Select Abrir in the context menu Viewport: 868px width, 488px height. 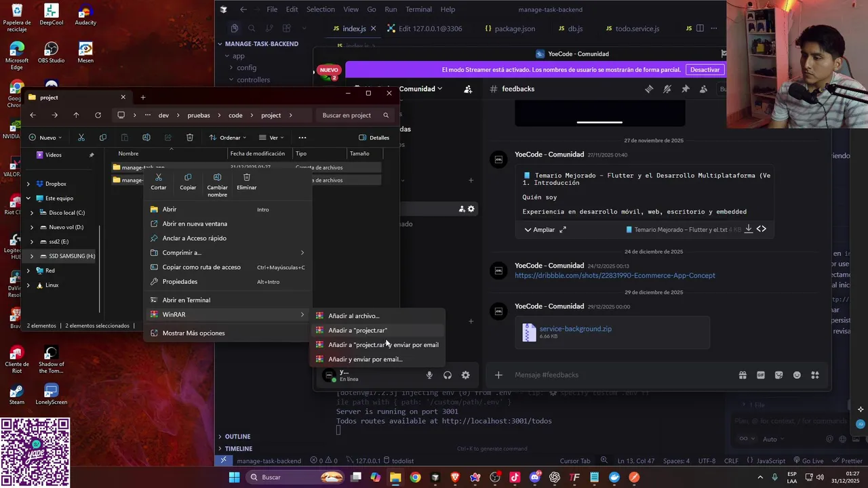pyautogui.click(x=228, y=209)
